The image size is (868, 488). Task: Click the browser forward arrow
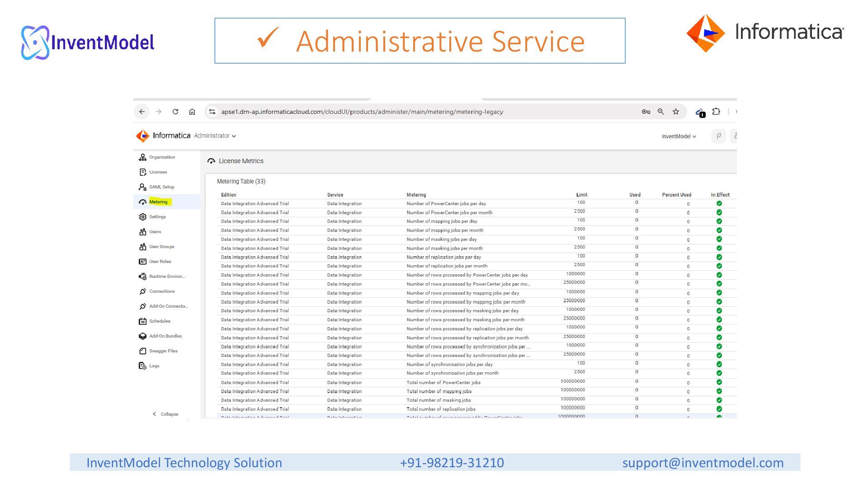pos(159,112)
